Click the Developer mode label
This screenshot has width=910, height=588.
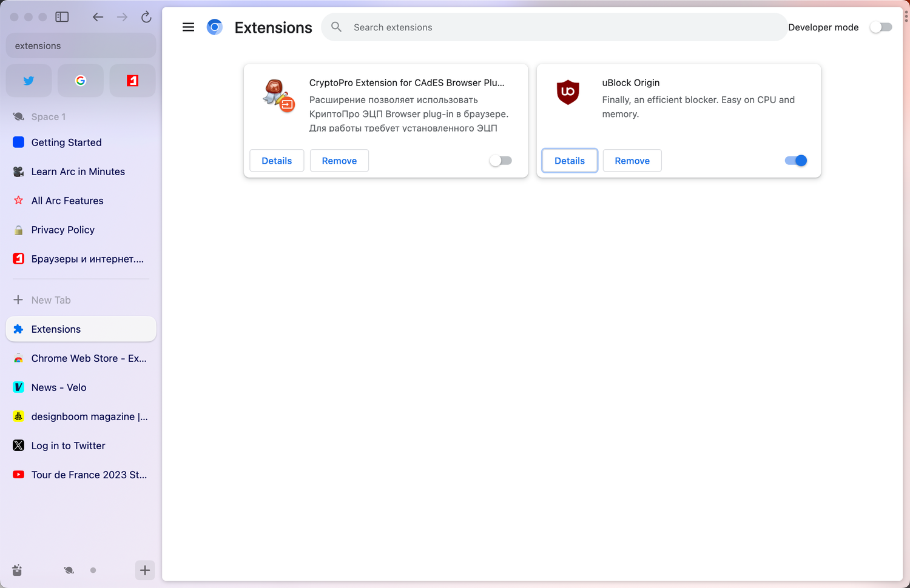pos(823,27)
